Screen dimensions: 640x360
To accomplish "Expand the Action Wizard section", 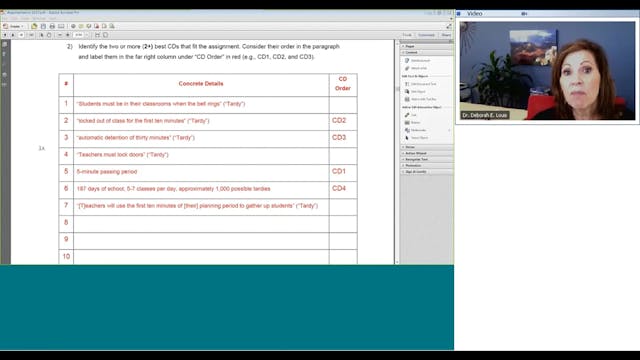I will click(x=427, y=153).
